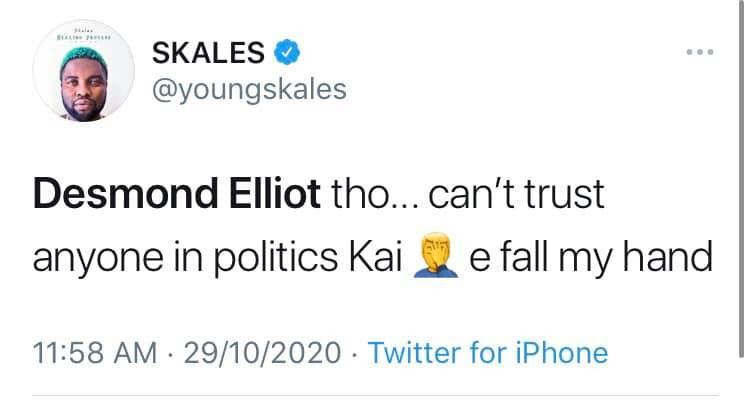Click the word "Twitter" in source label
This screenshot has width=750, height=403.
click(x=414, y=353)
